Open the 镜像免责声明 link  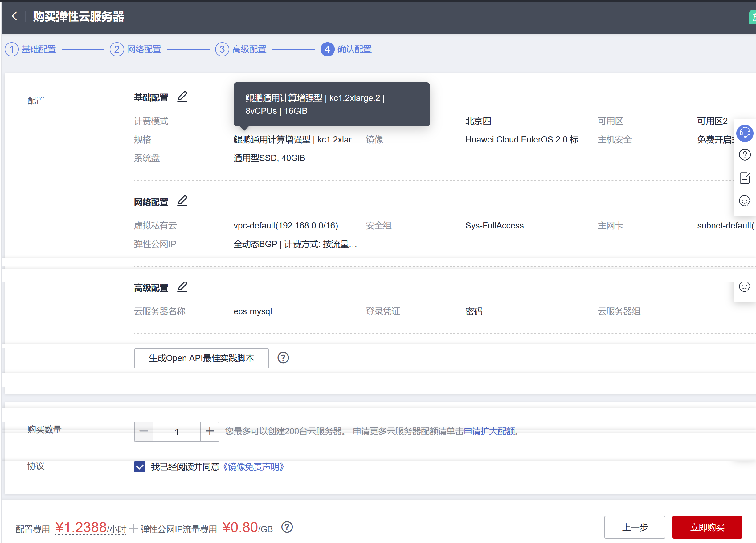254,467
